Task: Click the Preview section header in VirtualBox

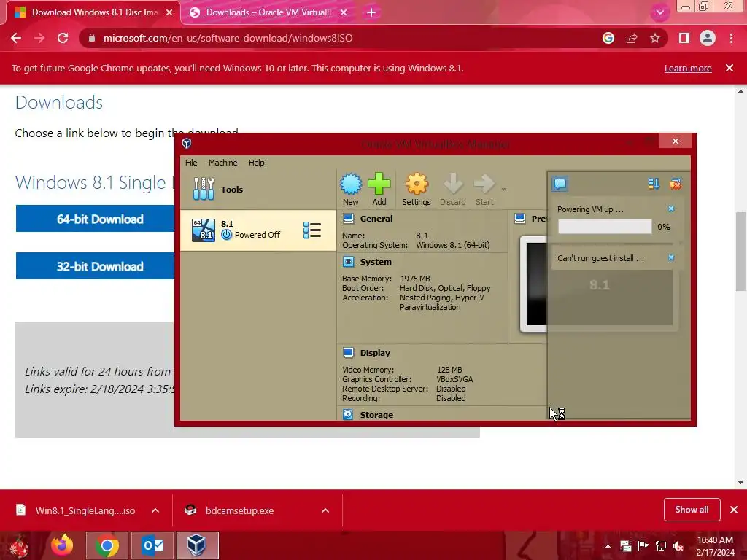Action: tap(531, 219)
